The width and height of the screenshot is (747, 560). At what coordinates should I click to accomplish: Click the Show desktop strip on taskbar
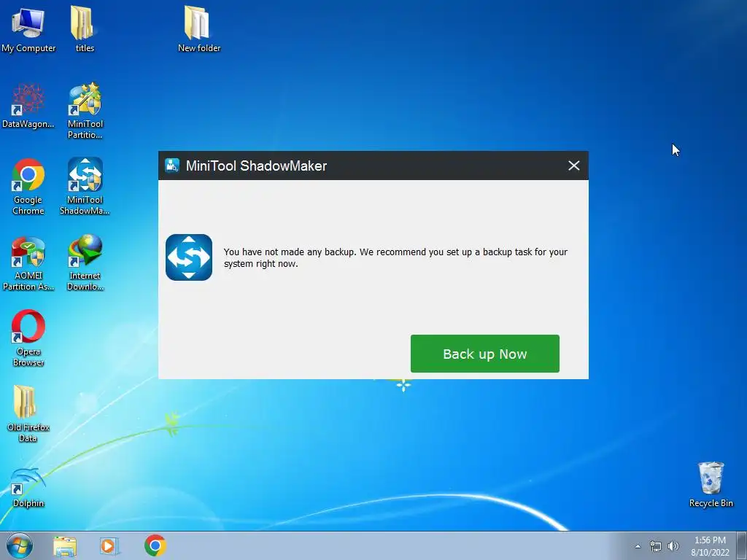point(742,545)
